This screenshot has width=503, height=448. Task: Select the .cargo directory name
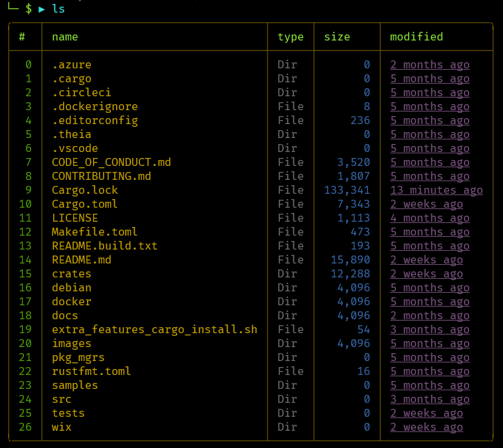[72, 78]
